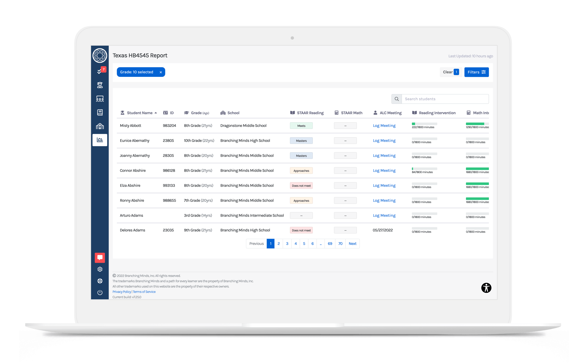
Task: Sort by STAAR Math column
Action: pyautogui.click(x=348, y=113)
